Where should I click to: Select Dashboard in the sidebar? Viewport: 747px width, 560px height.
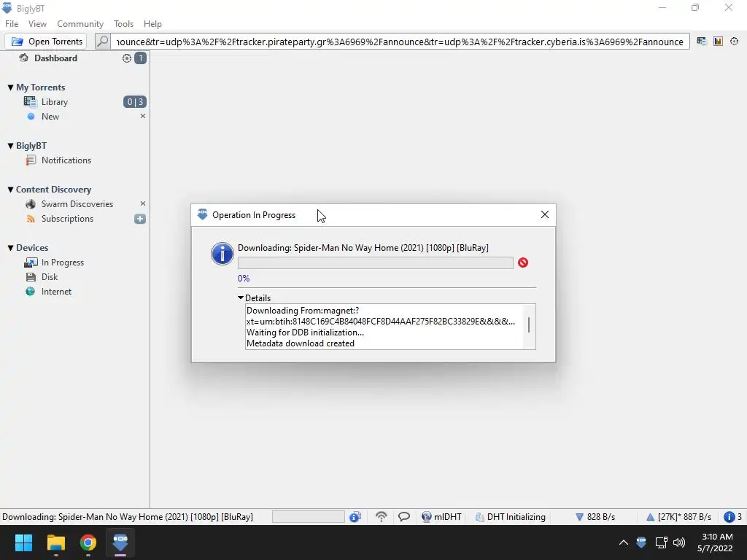55,58
